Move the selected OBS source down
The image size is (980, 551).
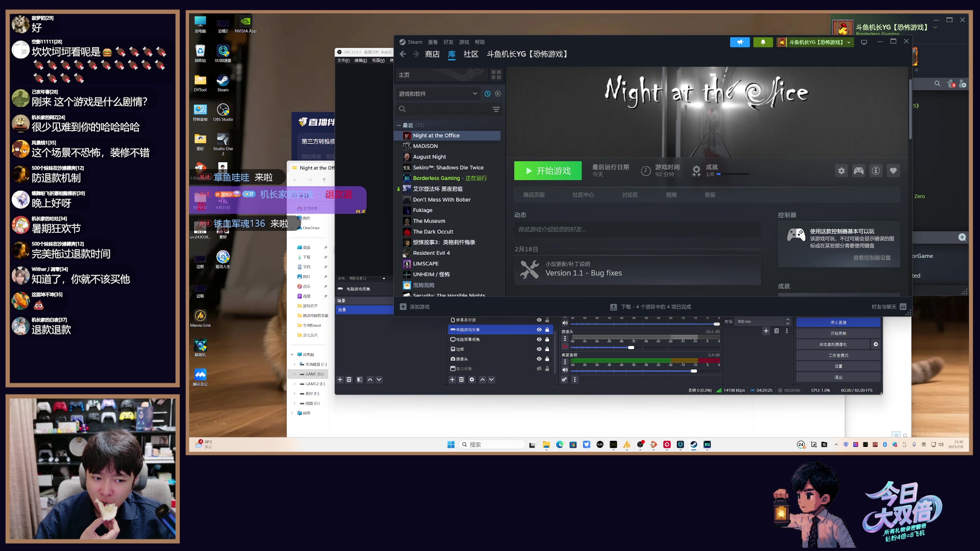pos(492,380)
